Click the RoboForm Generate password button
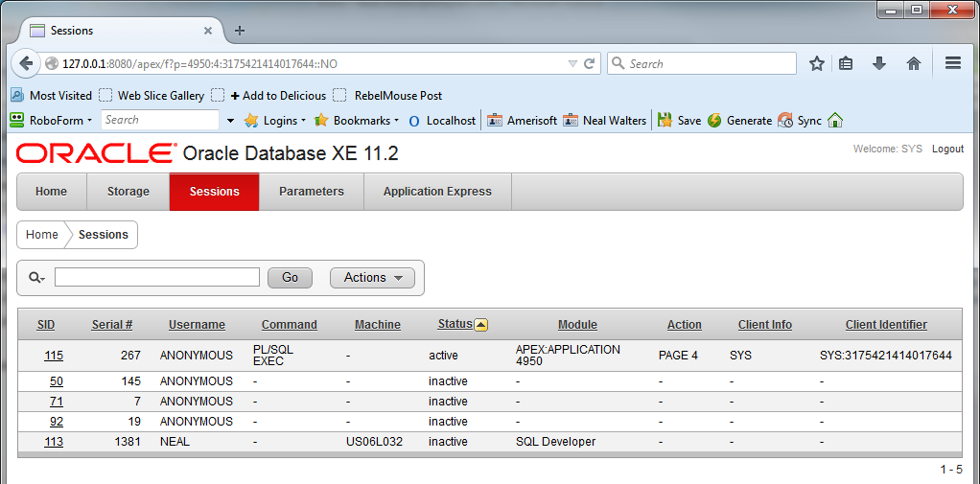This screenshot has width=980, height=484. (x=739, y=121)
